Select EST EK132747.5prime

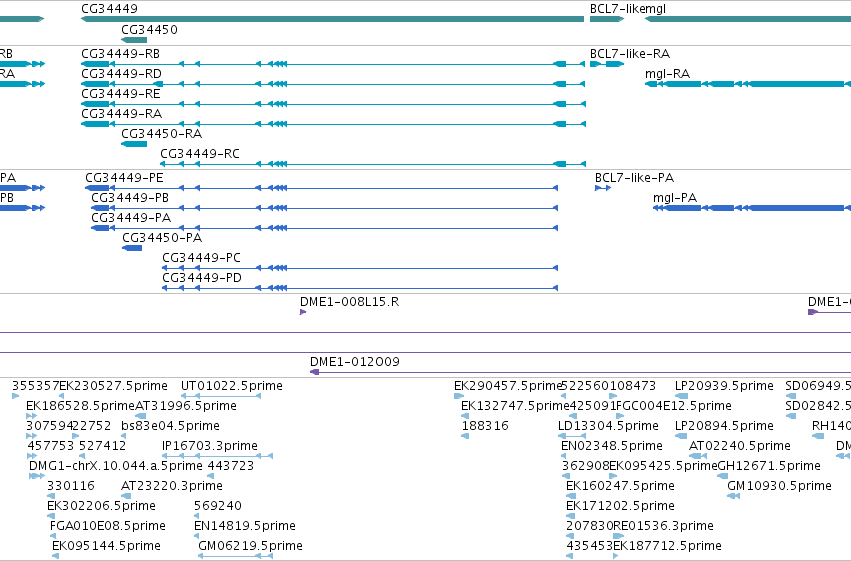[x=515, y=406]
